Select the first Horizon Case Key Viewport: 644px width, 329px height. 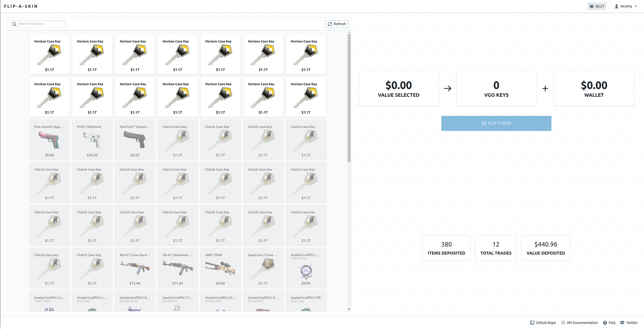coord(50,54)
